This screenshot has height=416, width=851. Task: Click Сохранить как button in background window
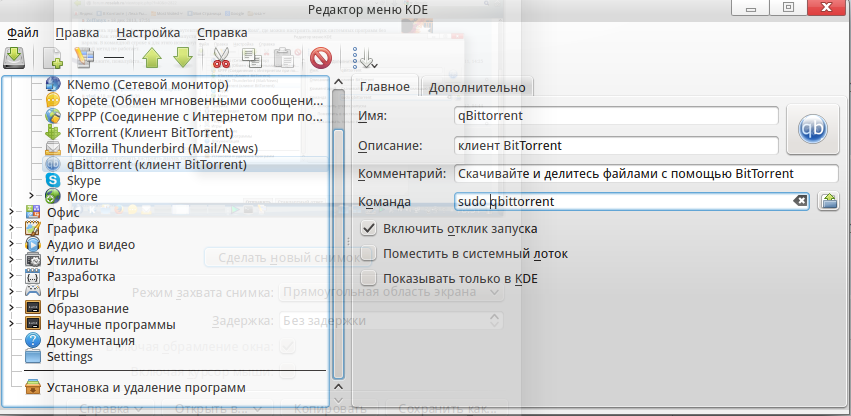click(446, 408)
